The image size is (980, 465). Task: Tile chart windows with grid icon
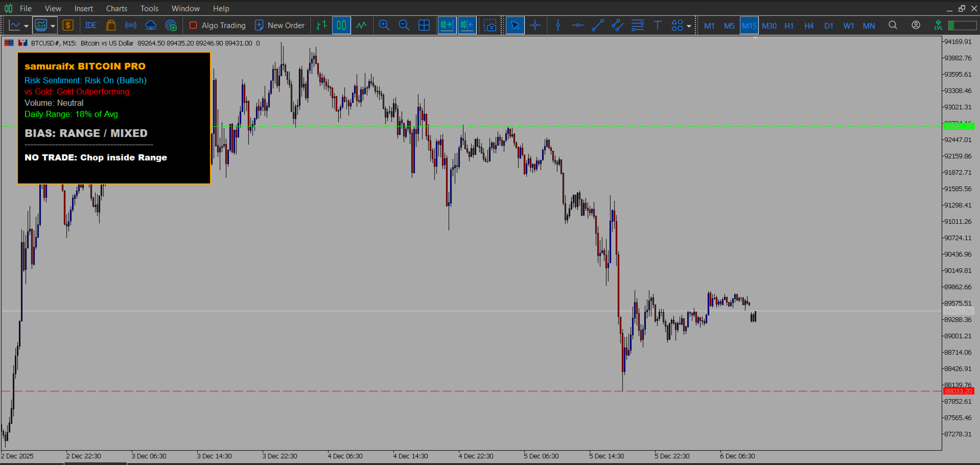coord(424,25)
